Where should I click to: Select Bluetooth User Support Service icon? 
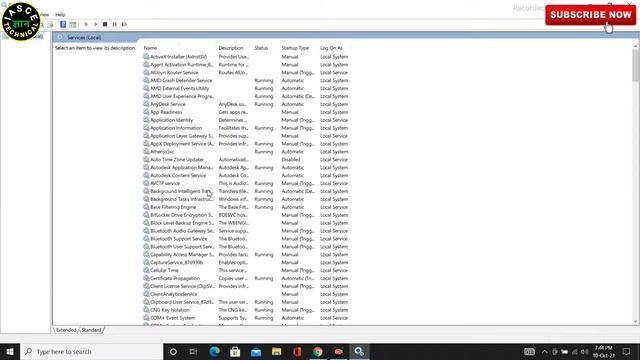tap(146, 246)
